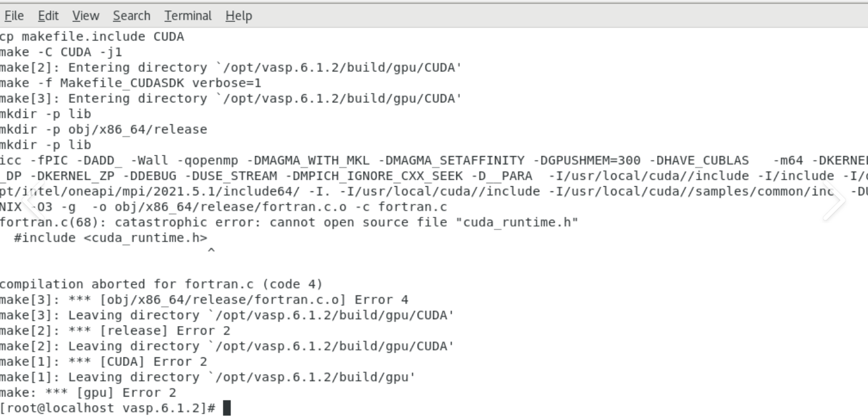This screenshot has width=868, height=418.
Task: Click the 'make -f Makefile_CUDASDK verbose=1' line
Action: tap(131, 83)
